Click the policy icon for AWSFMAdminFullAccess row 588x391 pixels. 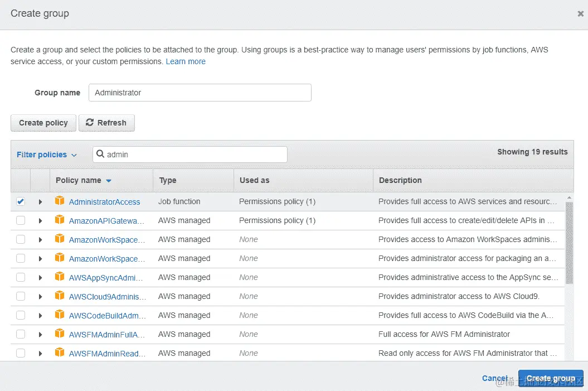(x=60, y=334)
